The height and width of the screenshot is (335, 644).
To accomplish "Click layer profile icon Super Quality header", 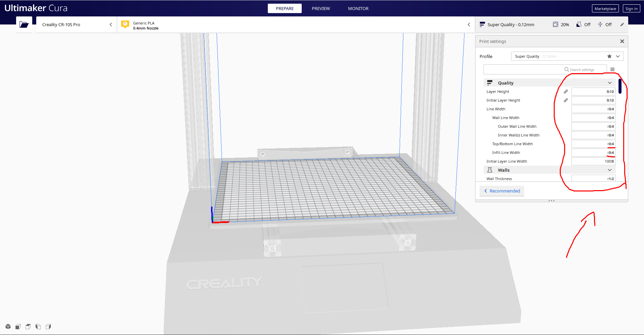I will [x=482, y=24].
